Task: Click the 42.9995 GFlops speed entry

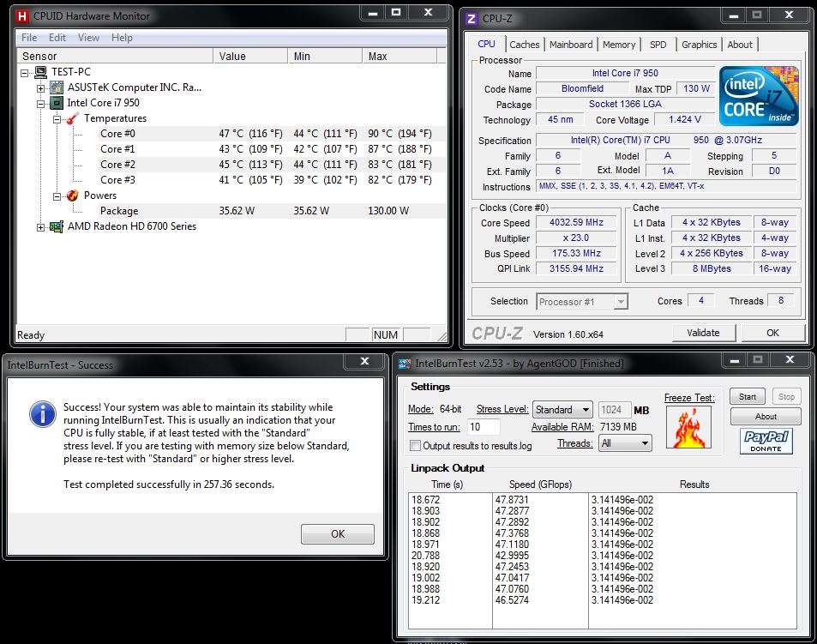Action: (512, 556)
